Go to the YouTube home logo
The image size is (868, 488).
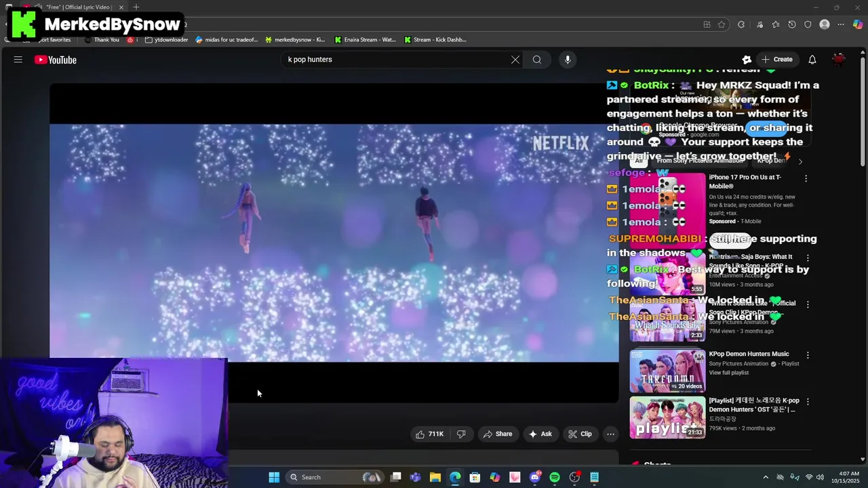pos(56,60)
